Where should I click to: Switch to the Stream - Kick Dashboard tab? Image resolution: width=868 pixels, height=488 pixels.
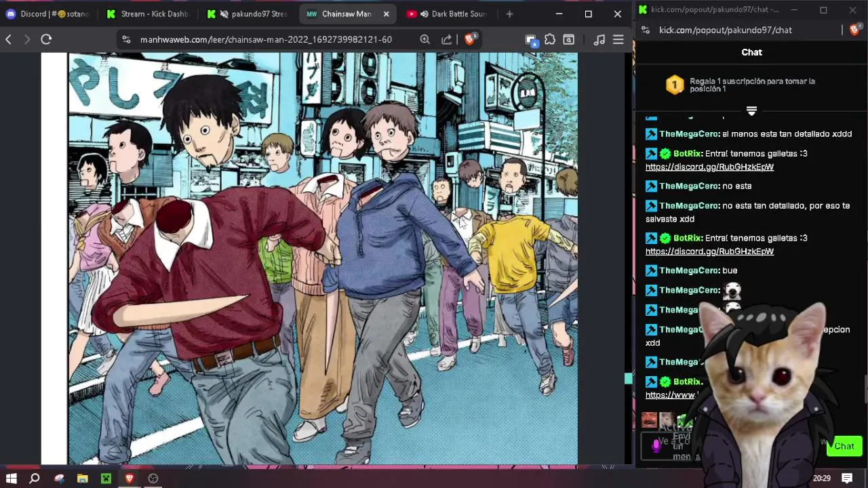147,14
